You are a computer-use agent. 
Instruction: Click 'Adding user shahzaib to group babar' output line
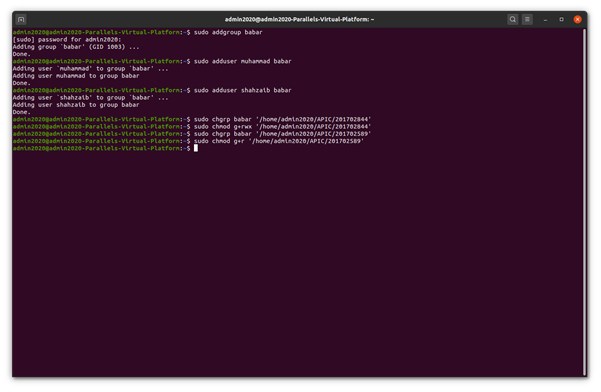pos(76,105)
